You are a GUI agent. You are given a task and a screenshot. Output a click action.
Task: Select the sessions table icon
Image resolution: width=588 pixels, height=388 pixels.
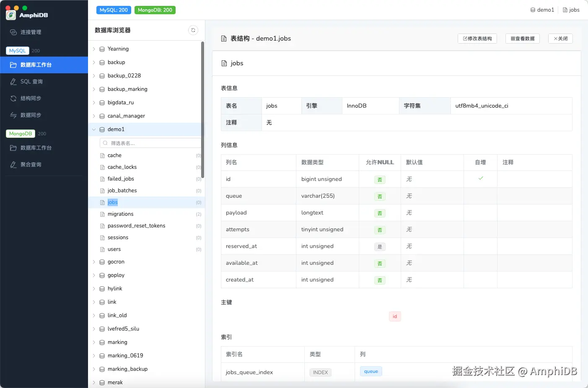coord(102,238)
